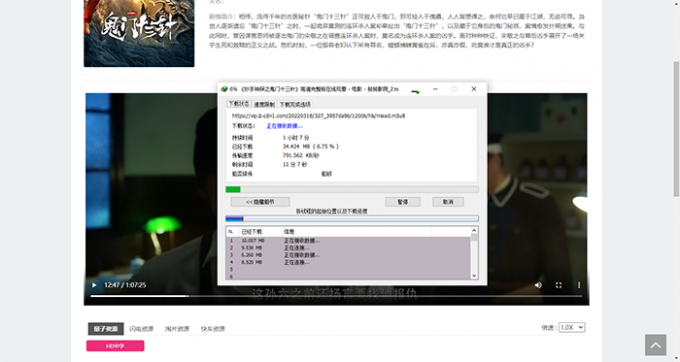Viewport: 680px width, 362px height.
Task: Enter fullscreen in the video player
Action: coord(559,285)
